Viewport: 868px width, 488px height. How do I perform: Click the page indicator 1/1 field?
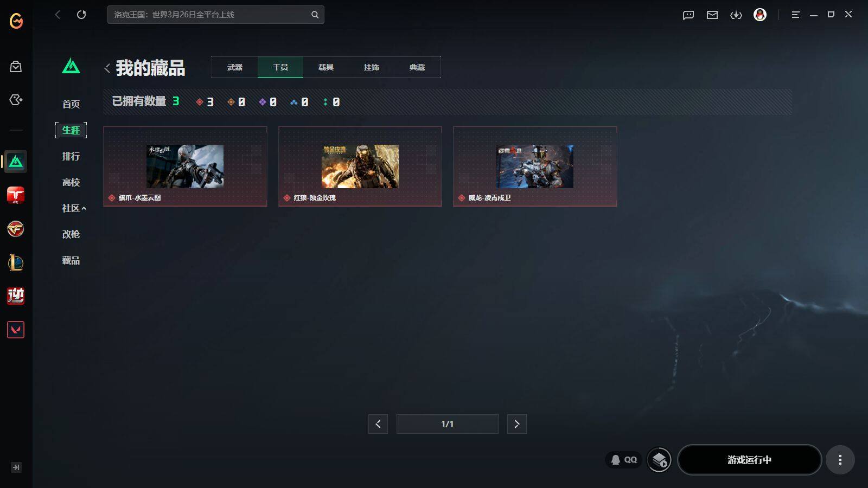click(x=448, y=424)
